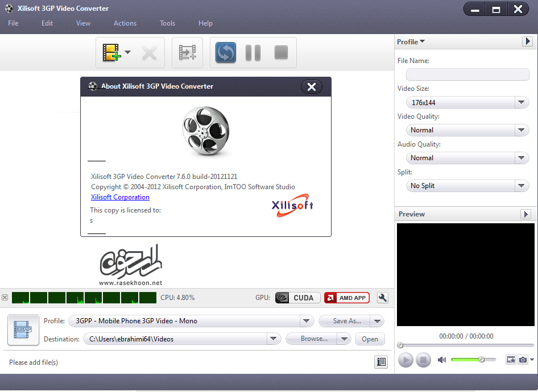Open the snapshot options dropdown arrow
The image size is (538, 392).
click(532, 360)
